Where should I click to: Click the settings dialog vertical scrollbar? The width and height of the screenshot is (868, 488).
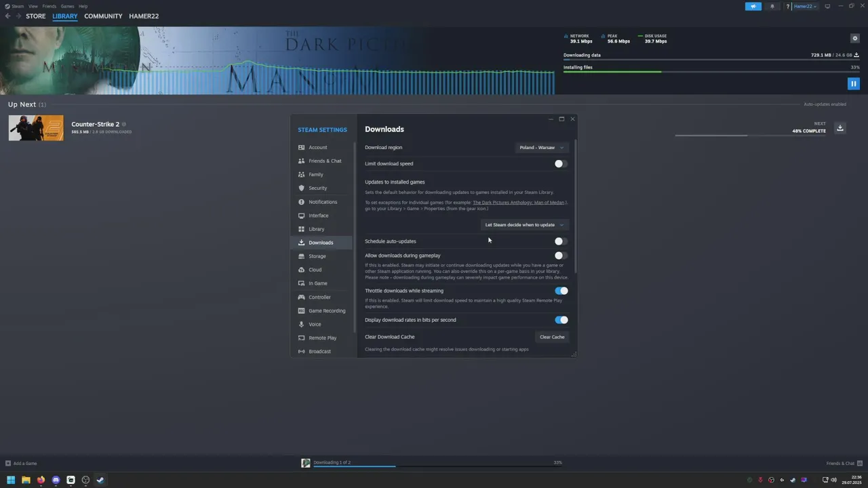tap(576, 207)
